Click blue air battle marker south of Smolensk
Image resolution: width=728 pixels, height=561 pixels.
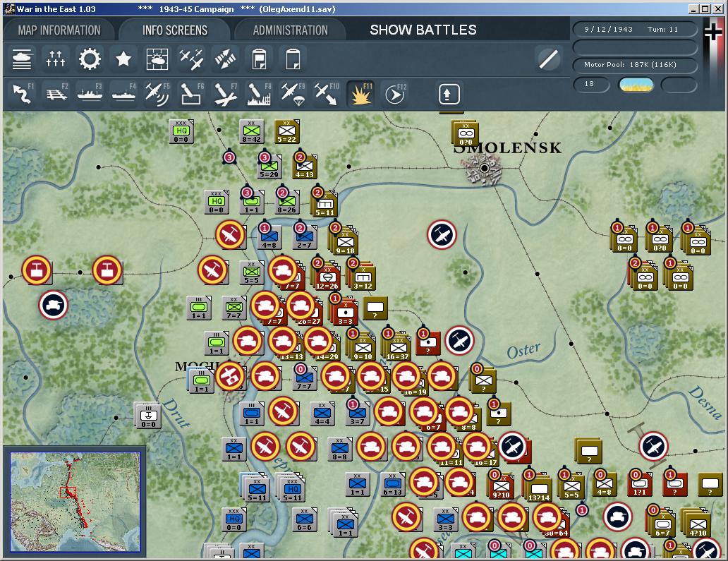pyautogui.click(x=442, y=234)
